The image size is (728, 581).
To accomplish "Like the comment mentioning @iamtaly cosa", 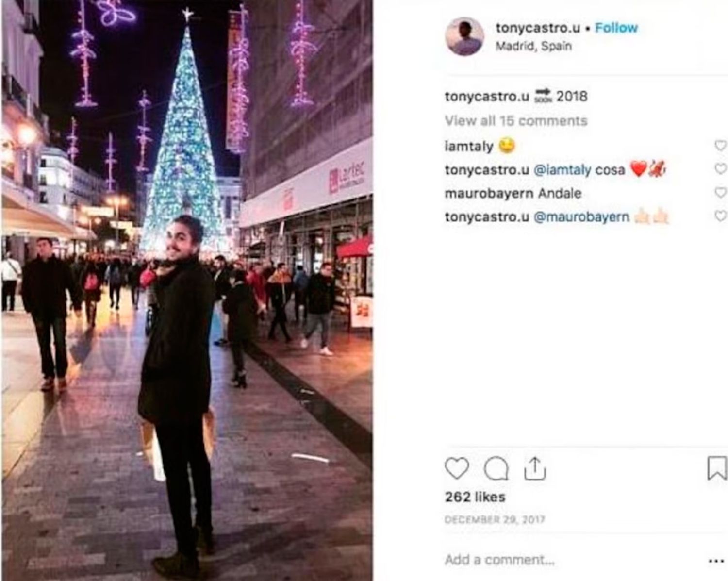I will point(721,168).
